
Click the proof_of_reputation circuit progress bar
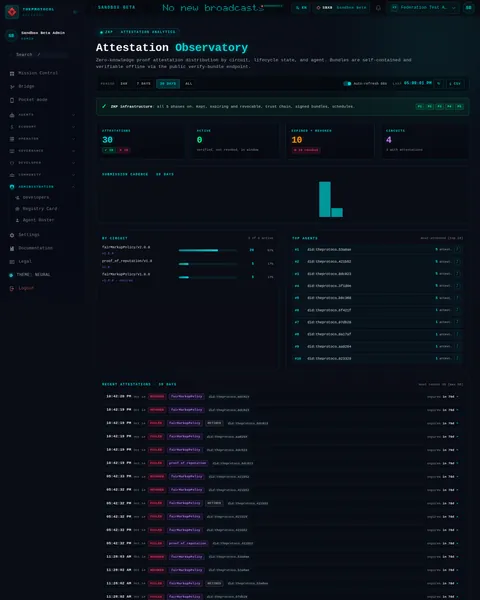[x=208, y=264]
